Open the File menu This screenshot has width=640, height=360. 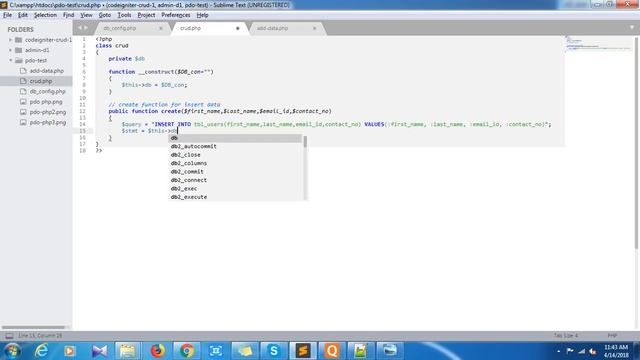pyautogui.click(x=7, y=15)
